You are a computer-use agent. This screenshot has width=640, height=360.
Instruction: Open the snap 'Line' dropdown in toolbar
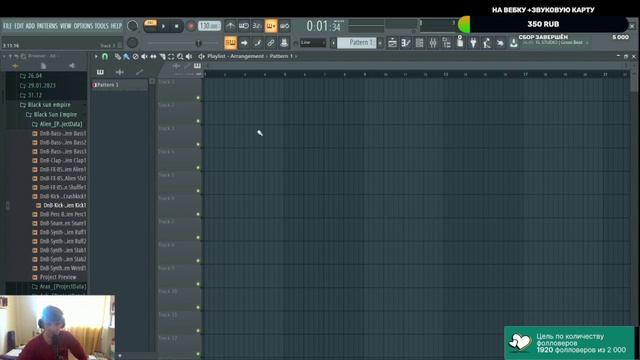point(313,42)
